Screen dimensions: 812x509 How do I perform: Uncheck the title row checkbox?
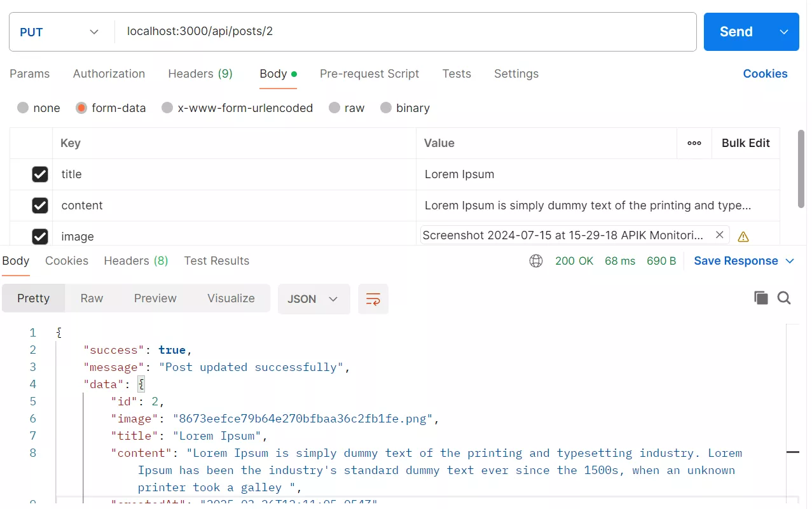(x=40, y=174)
